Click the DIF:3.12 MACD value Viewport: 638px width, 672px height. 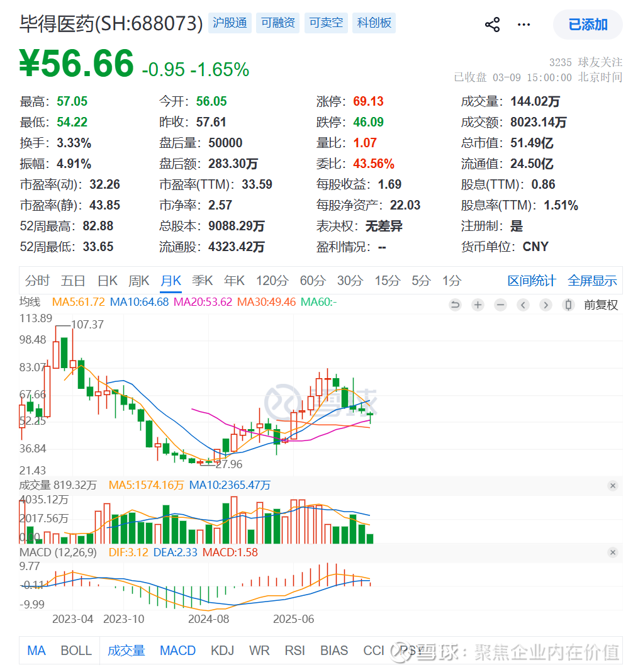click(x=128, y=552)
